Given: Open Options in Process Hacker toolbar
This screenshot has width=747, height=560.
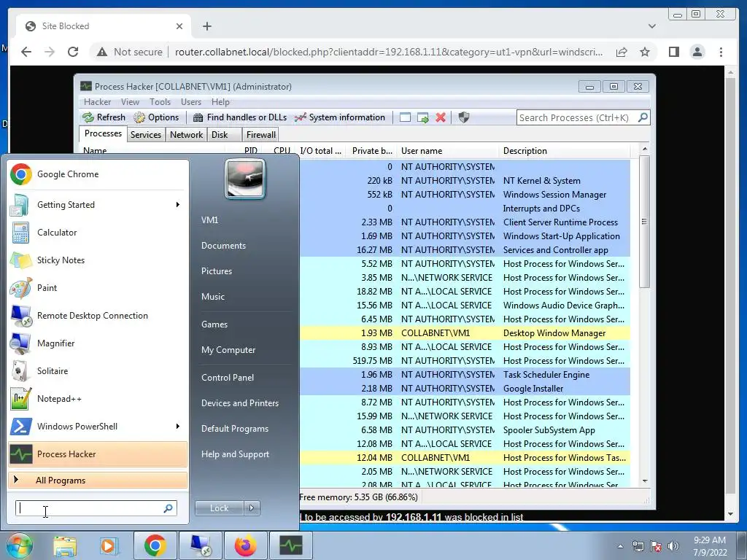Looking at the screenshot, I should tap(156, 117).
